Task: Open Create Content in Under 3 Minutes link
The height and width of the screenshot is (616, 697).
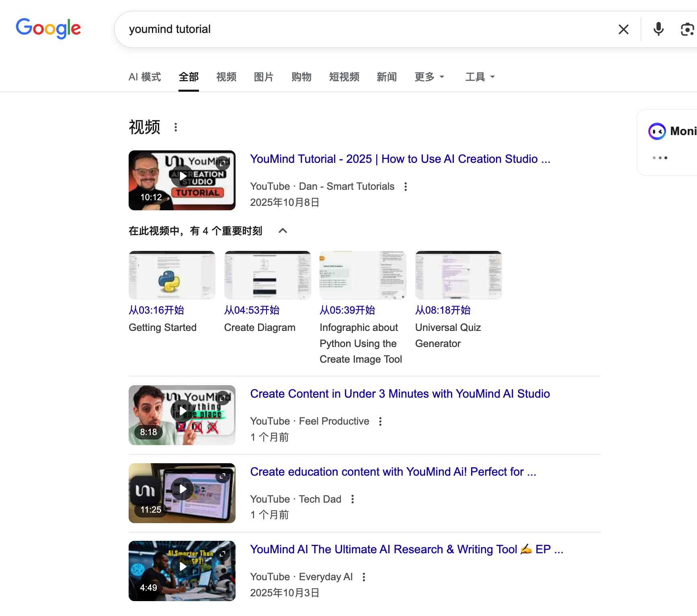Action: (400, 394)
